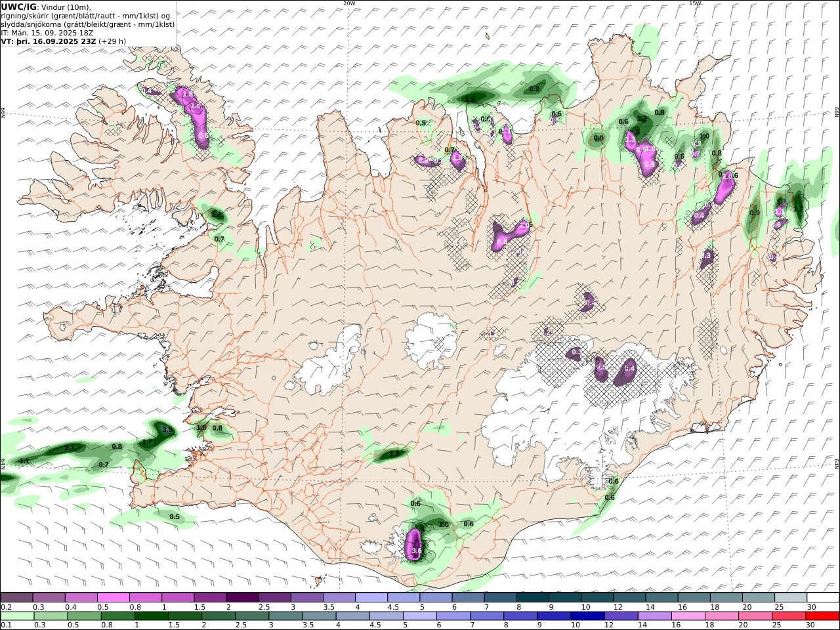Click the 0.2 label under the snow legend
The width and height of the screenshot is (840, 630).
tap(6, 607)
